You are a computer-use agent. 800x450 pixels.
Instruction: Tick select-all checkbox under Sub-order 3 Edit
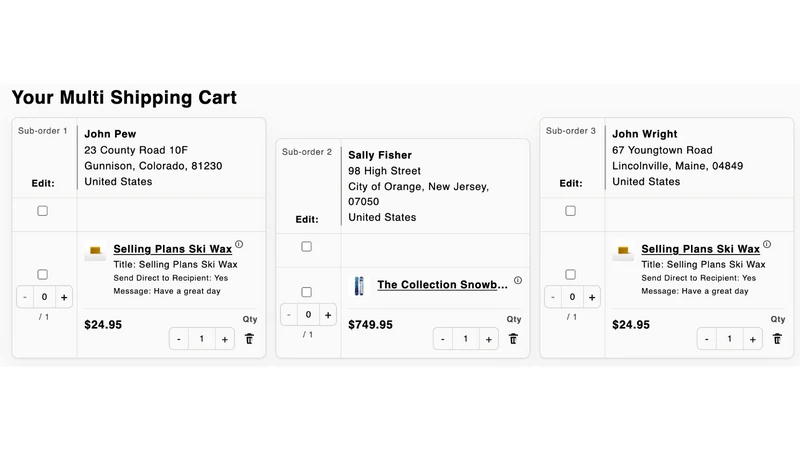tap(570, 211)
